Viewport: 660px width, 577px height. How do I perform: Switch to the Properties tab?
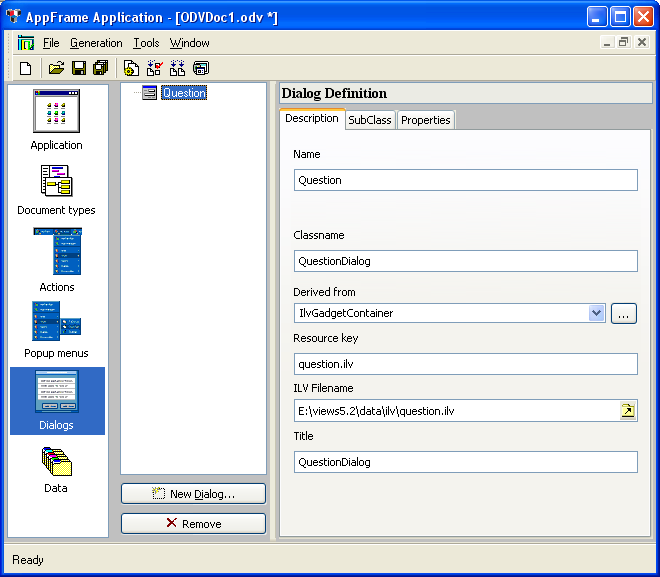pyautogui.click(x=426, y=120)
